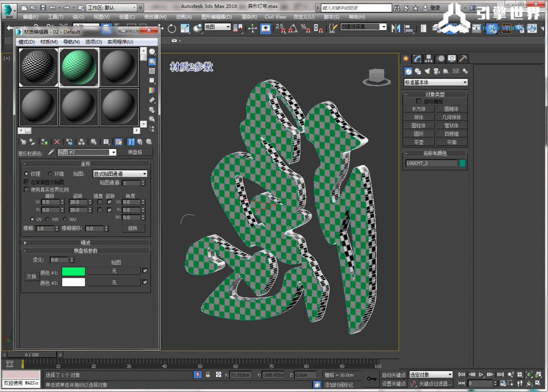The image size is (548, 392).
Task: Enable 使用真实世界比例 checkbox
Action: (x=26, y=189)
